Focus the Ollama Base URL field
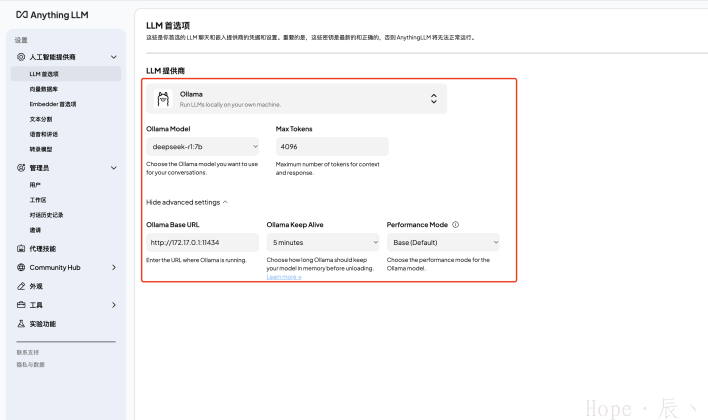This screenshot has width=708, height=420. point(203,243)
